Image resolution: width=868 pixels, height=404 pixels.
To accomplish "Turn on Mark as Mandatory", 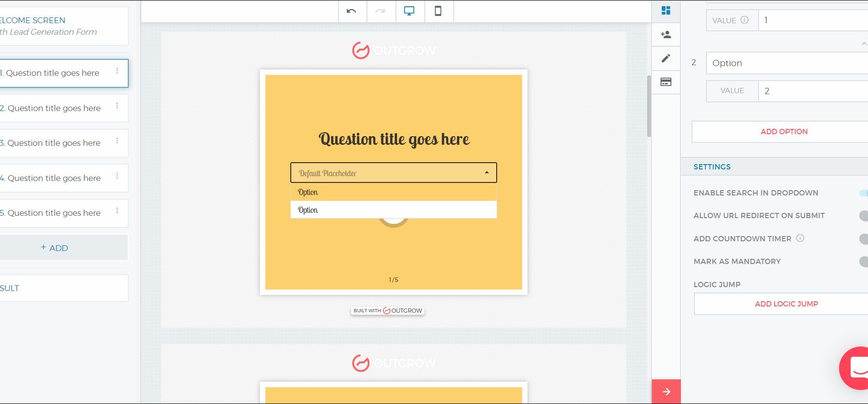I will (x=863, y=262).
